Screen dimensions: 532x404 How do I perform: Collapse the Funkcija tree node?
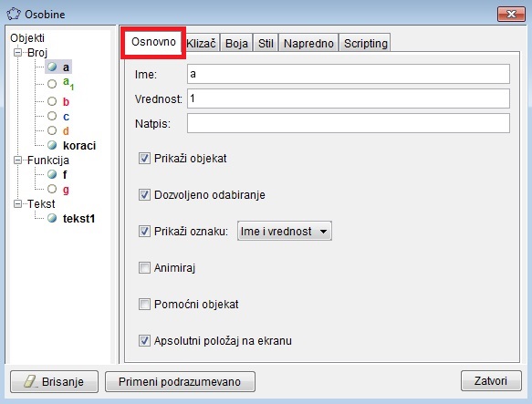coord(17,161)
